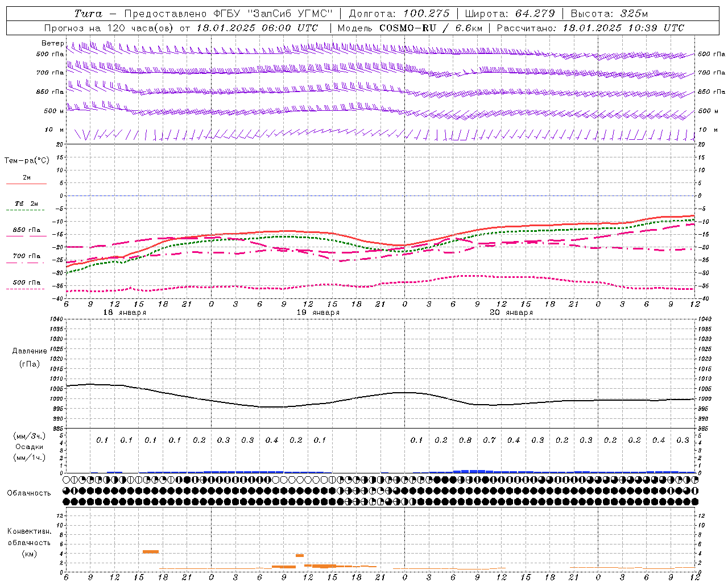Click the "Td 2м" dew point legend entry
728x582 pixels.
click(x=27, y=206)
